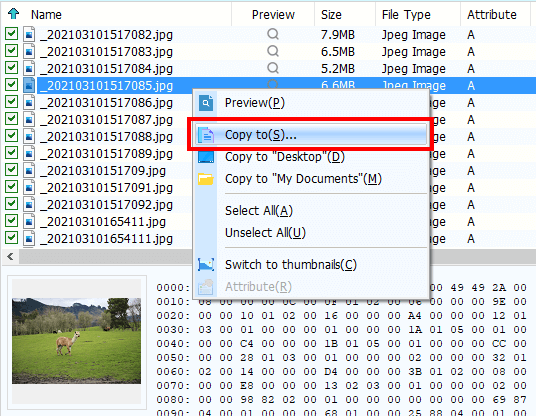Click the horizontal scrollbar left arrow
Screen dimensions: 536x416
(x=11, y=256)
